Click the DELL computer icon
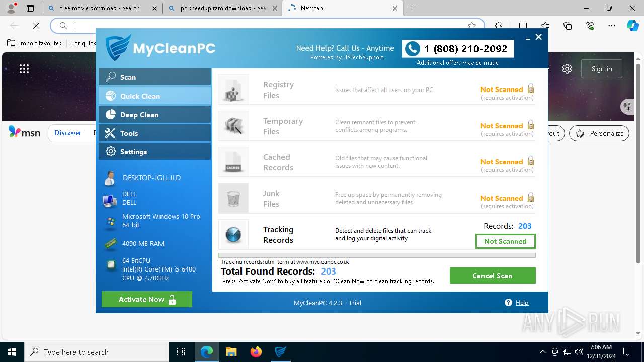The width and height of the screenshot is (644, 362). [109, 201]
